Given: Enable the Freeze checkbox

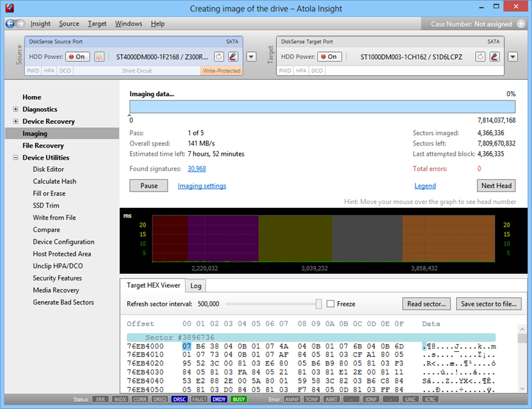Looking at the screenshot, I should pos(330,304).
